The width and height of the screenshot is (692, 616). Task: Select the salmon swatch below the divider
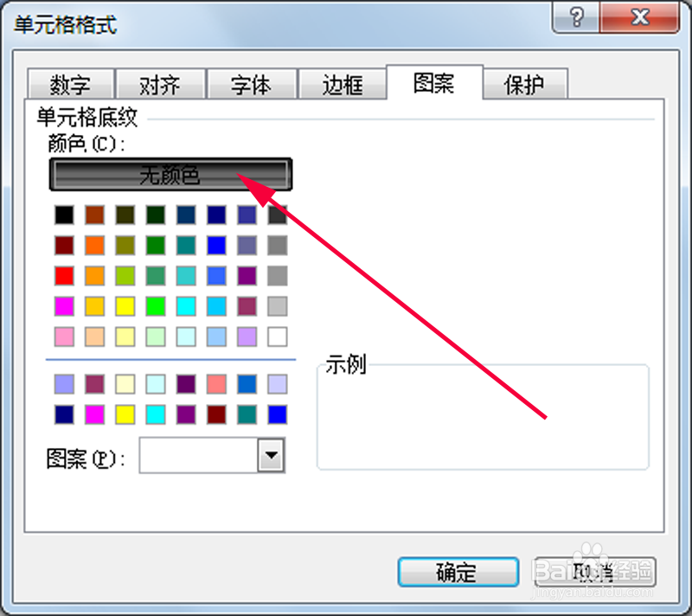217,384
